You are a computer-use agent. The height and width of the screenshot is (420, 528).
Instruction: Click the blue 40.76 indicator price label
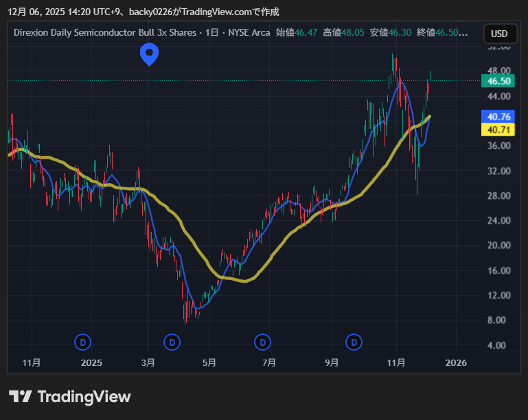[498, 117]
